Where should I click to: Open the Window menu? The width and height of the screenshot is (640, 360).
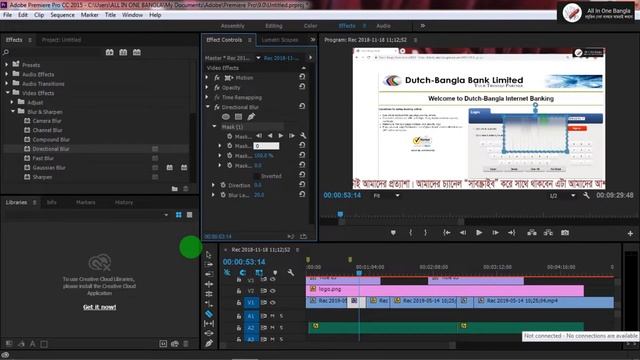pos(132,15)
